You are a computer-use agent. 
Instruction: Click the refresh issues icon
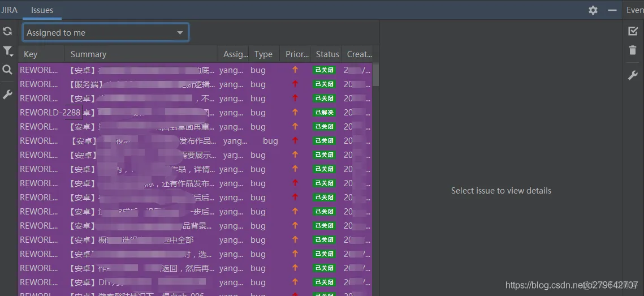[x=7, y=32]
